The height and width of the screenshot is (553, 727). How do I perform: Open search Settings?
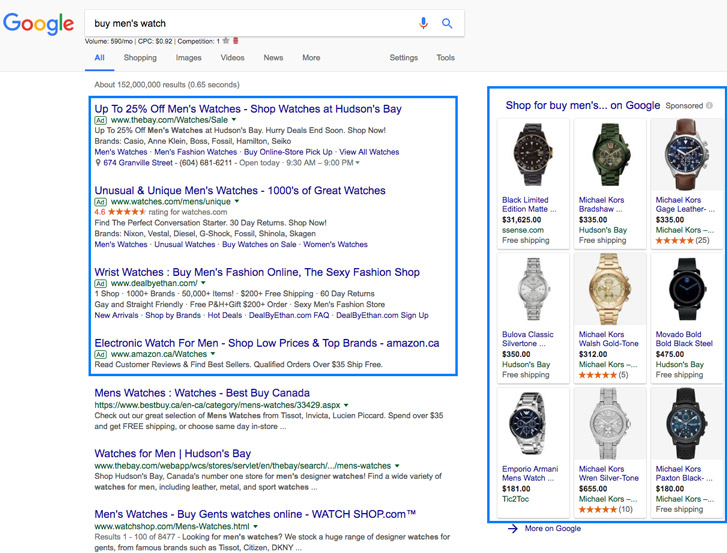tap(403, 57)
